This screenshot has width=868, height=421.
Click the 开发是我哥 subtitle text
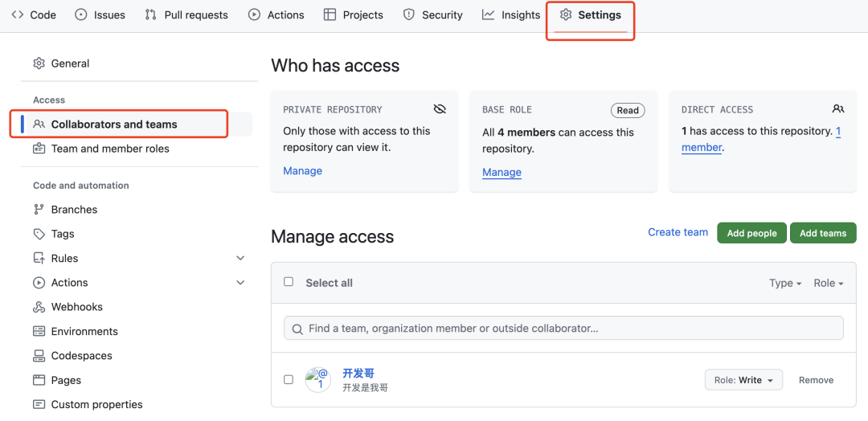pyautogui.click(x=366, y=388)
